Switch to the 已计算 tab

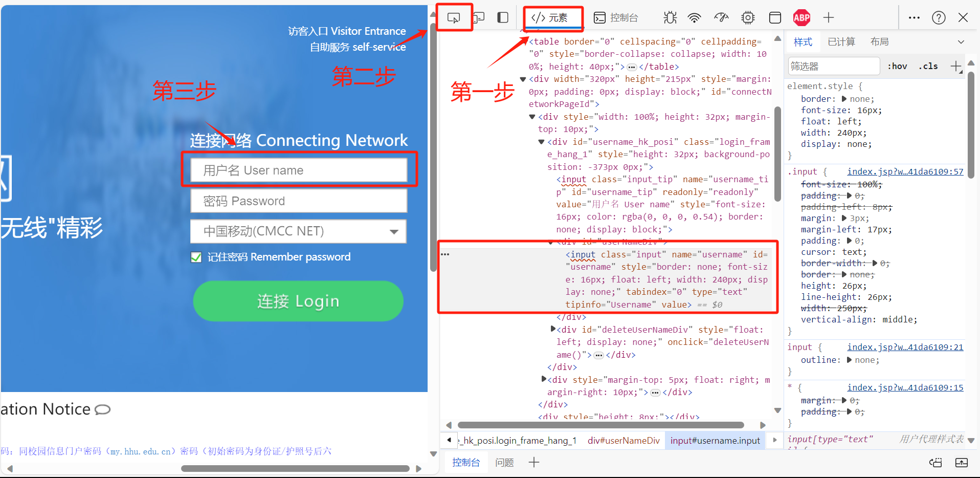pos(841,41)
